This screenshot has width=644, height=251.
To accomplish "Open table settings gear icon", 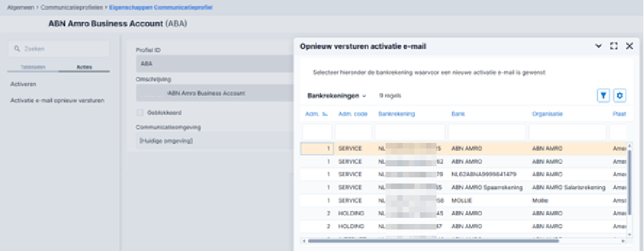I will [620, 95].
